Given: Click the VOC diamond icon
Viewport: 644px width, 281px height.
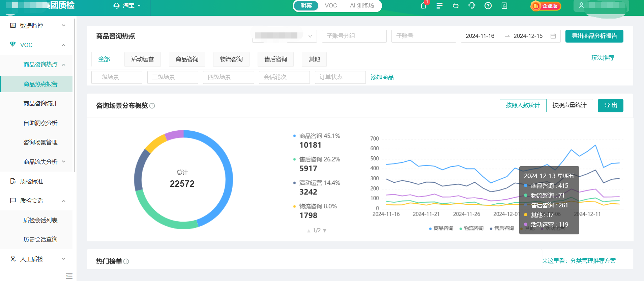Looking at the screenshot, I should pyautogui.click(x=13, y=44).
